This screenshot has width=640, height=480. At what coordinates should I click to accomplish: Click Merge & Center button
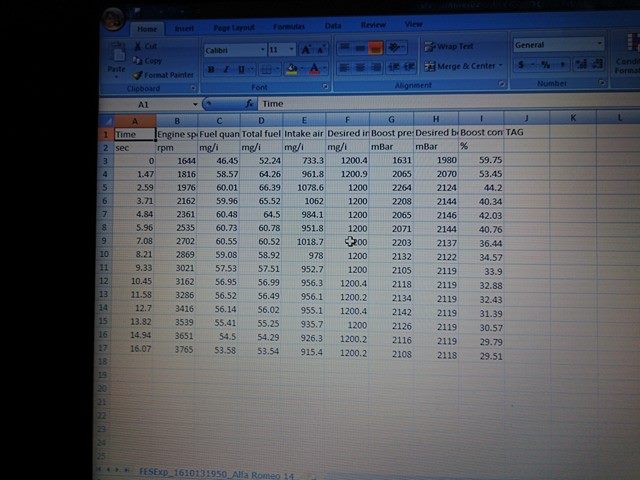coord(460,66)
